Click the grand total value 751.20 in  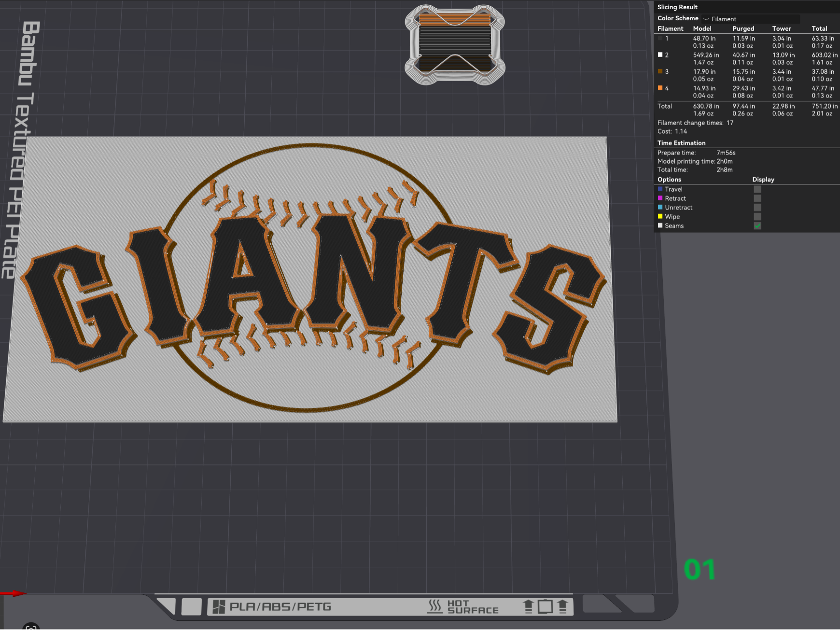click(825, 106)
